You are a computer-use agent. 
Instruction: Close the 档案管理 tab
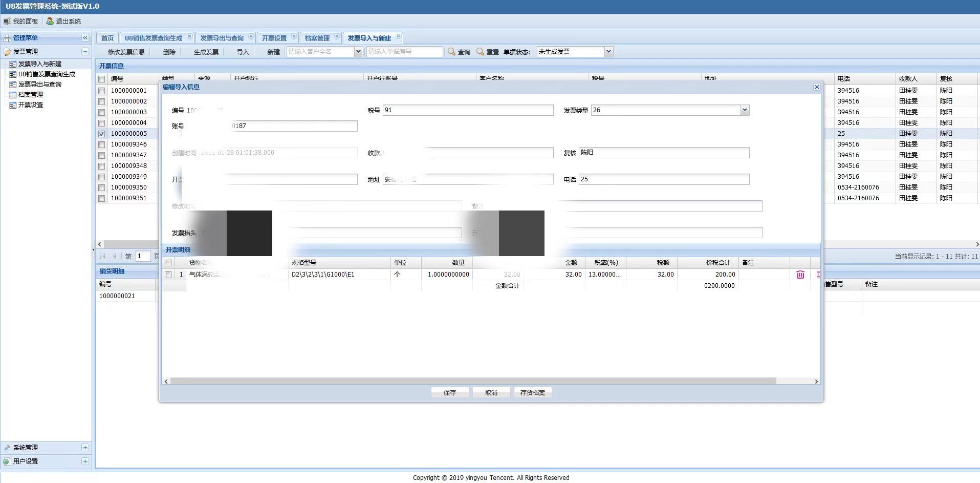point(337,36)
